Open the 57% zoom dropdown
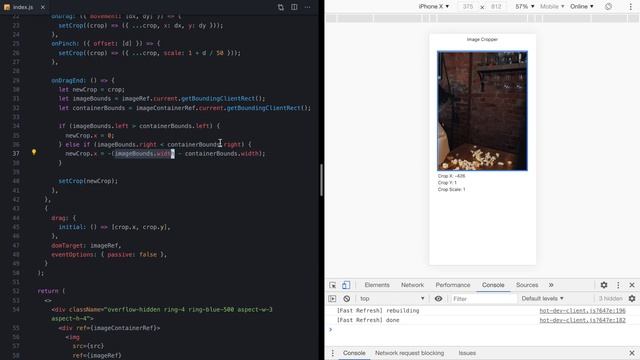Viewport: 640px width, 360px height. 524,7
